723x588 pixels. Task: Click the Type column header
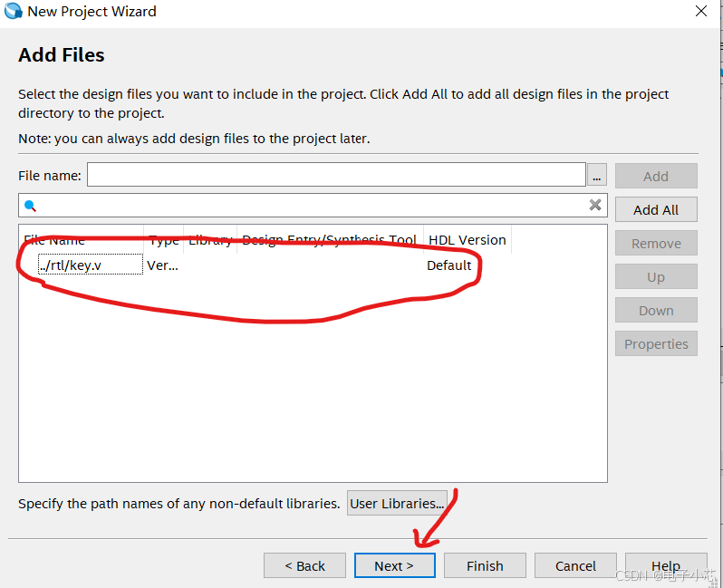click(164, 240)
